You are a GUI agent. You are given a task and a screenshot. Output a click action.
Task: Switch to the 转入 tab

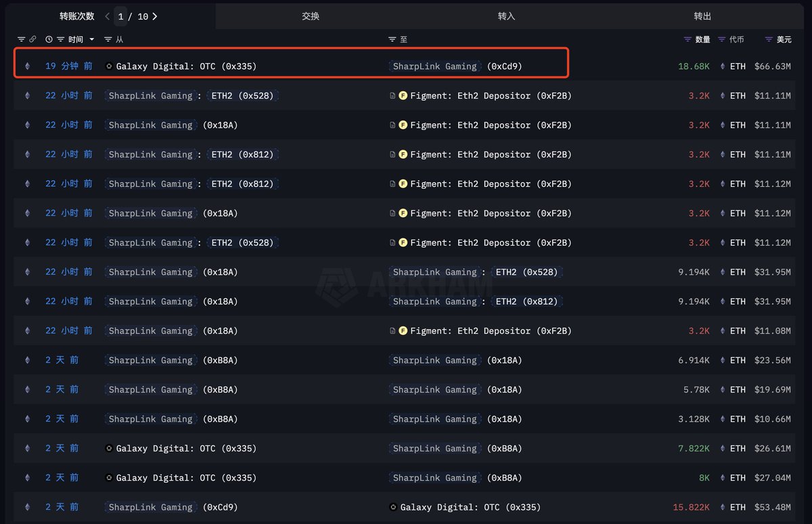[506, 16]
